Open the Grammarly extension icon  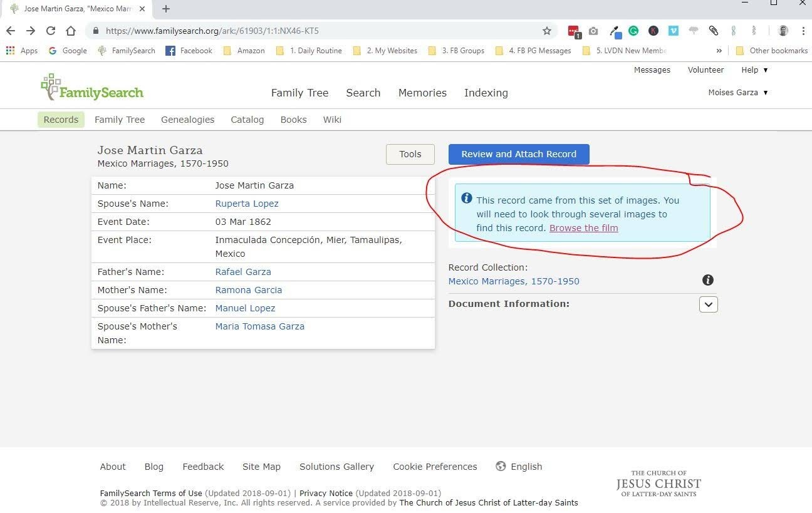pyautogui.click(x=633, y=31)
